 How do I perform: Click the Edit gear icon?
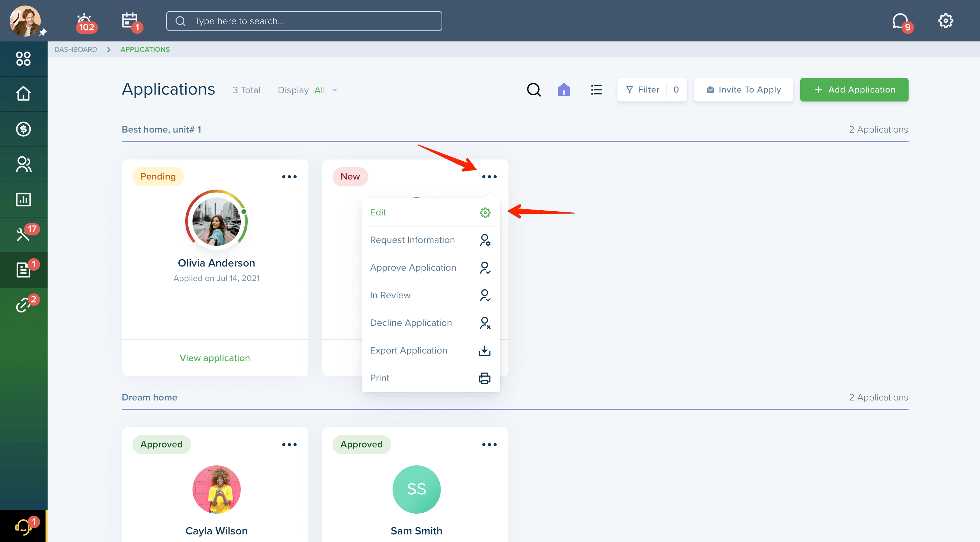tap(485, 212)
